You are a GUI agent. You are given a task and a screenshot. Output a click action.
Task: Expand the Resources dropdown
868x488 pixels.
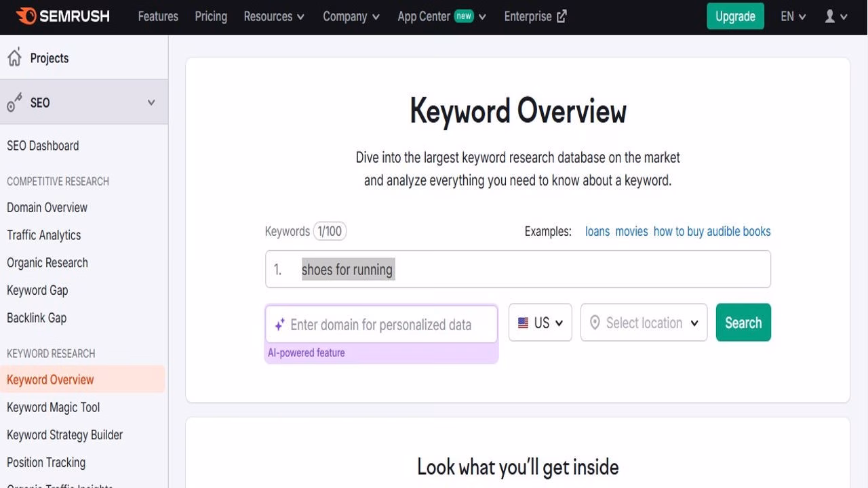[274, 16]
